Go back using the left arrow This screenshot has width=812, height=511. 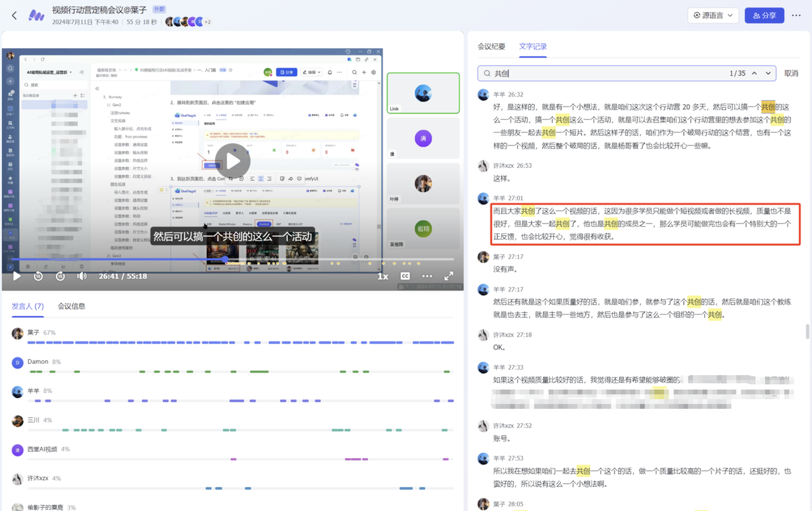[x=14, y=15]
